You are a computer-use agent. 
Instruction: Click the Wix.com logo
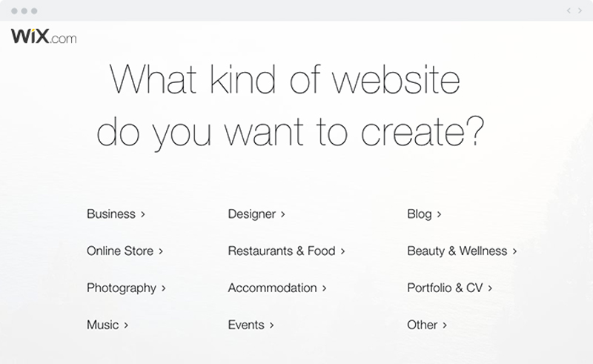[44, 36]
